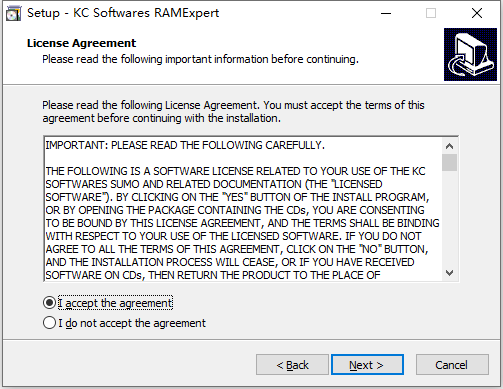Open the setup icon's system menu in title bar
503x389 pixels.
(13, 13)
